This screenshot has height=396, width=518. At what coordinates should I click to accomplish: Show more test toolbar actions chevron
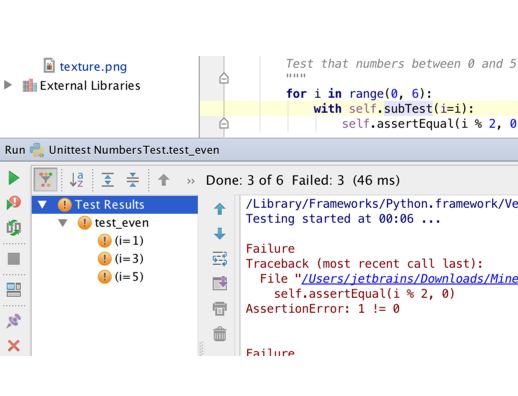tap(191, 181)
